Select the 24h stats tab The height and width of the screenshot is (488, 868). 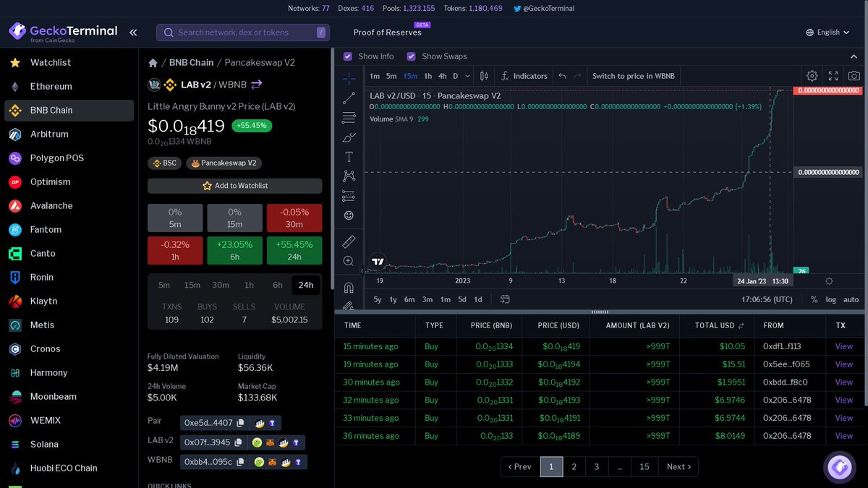(306, 285)
